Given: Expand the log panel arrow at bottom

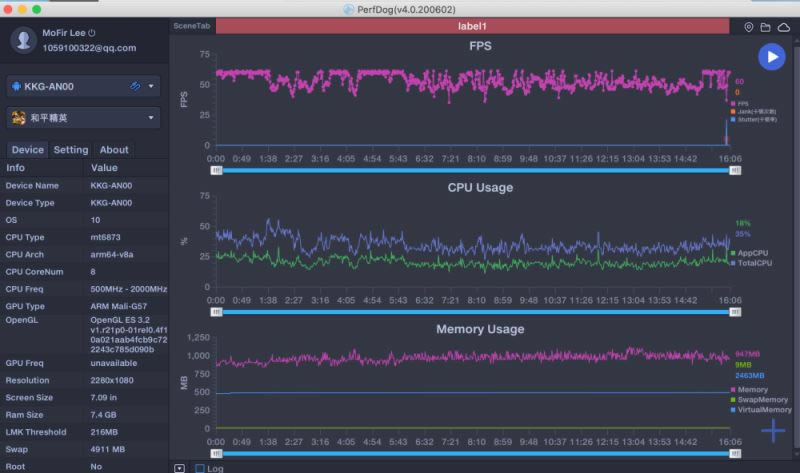Looking at the screenshot, I should click(x=179, y=468).
